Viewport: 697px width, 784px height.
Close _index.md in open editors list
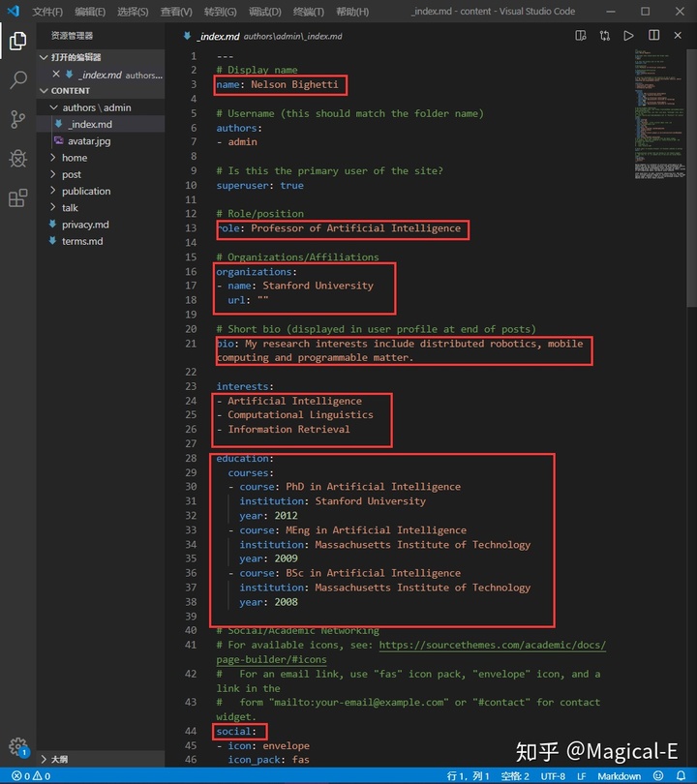click(56, 74)
